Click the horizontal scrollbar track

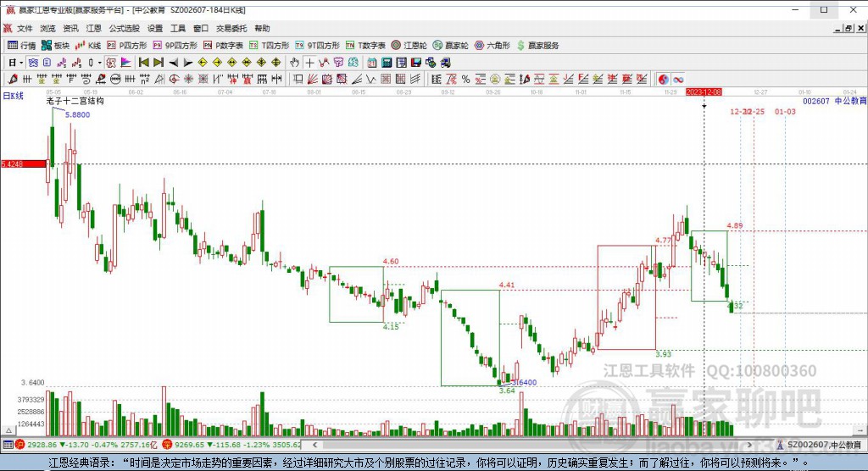[531, 445]
